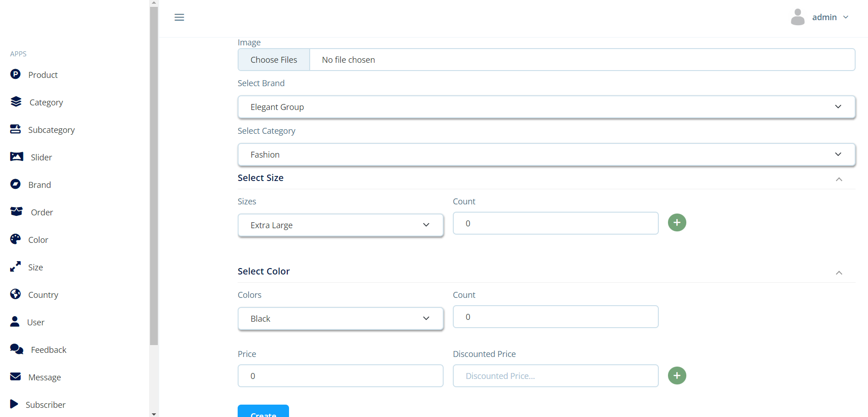
Task: Click the admin user avatar icon
Action: point(797,17)
